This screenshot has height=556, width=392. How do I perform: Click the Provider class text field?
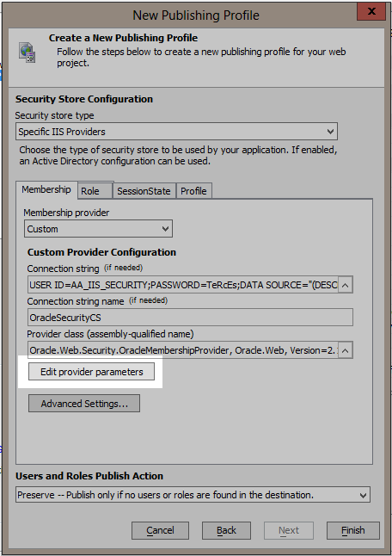tap(183, 350)
